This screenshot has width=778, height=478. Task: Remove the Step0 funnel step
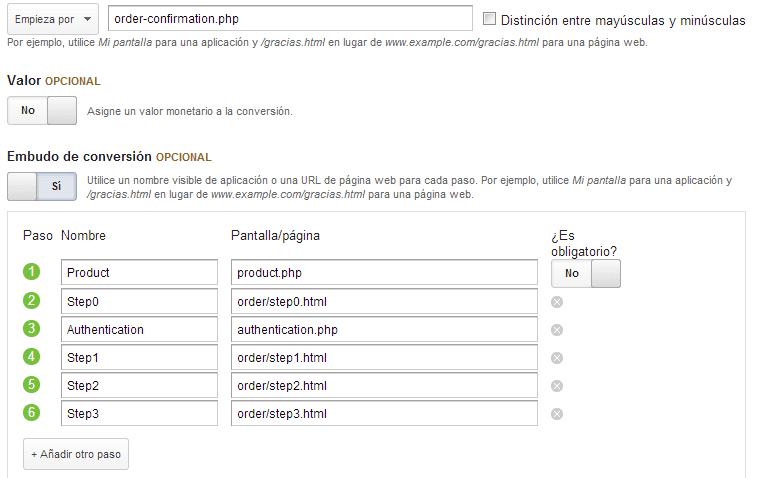click(557, 302)
